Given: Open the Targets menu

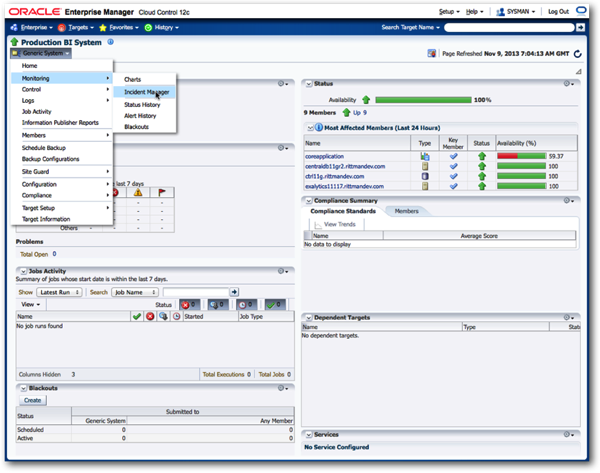Looking at the screenshot, I should [76, 28].
